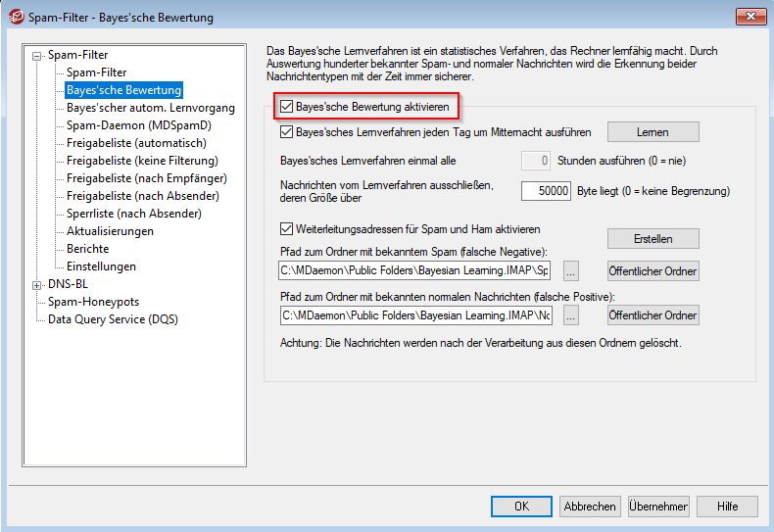This screenshot has width=774, height=532.
Task: Open Sperrliste (nach Absender) page
Action: coord(133,214)
